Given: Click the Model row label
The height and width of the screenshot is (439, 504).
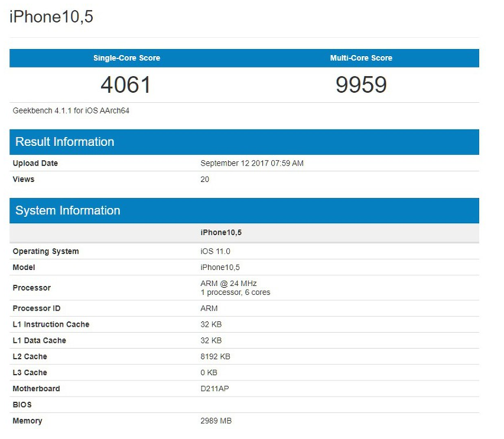Looking at the screenshot, I should [24, 267].
